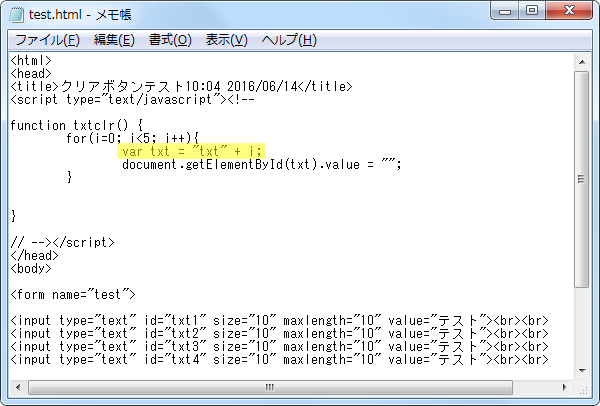Click the <title> line with クリアボタンテスト
The height and width of the screenshot is (406, 600).
pyautogui.click(x=181, y=86)
